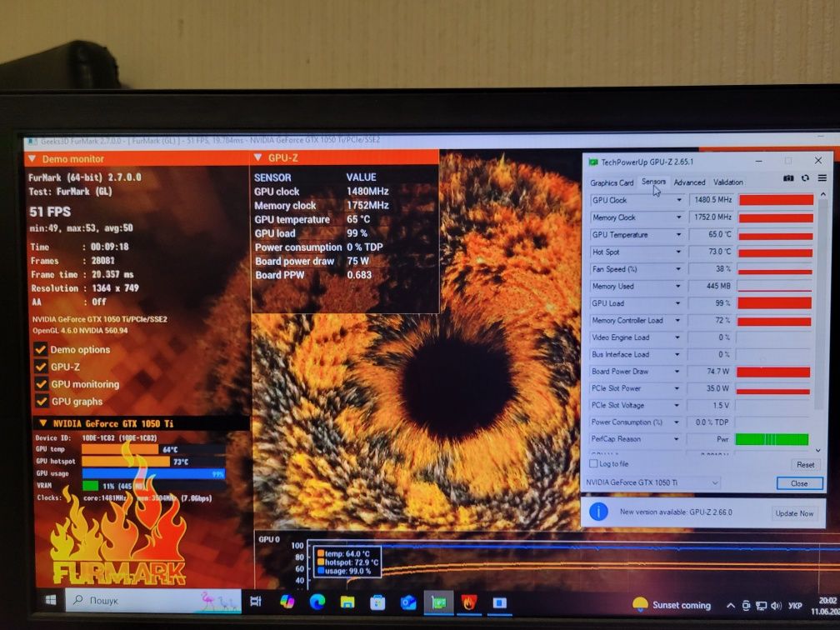Screen dimensions: 840x630
Task: Open File Explorer from the taskbar
Action: [347, 602]
